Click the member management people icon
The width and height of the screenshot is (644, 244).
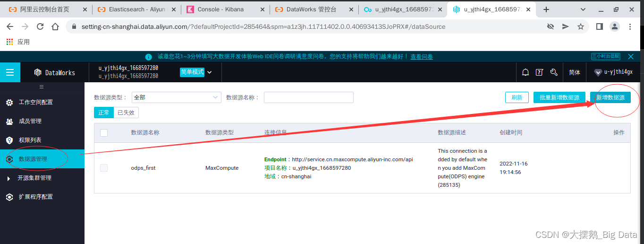(x=9, y=122)
